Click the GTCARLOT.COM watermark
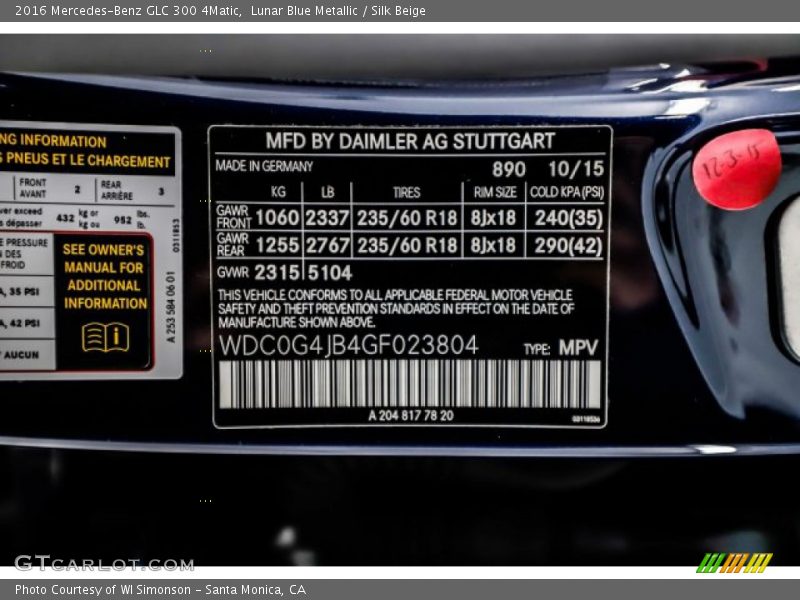 (x=104, y=563)
